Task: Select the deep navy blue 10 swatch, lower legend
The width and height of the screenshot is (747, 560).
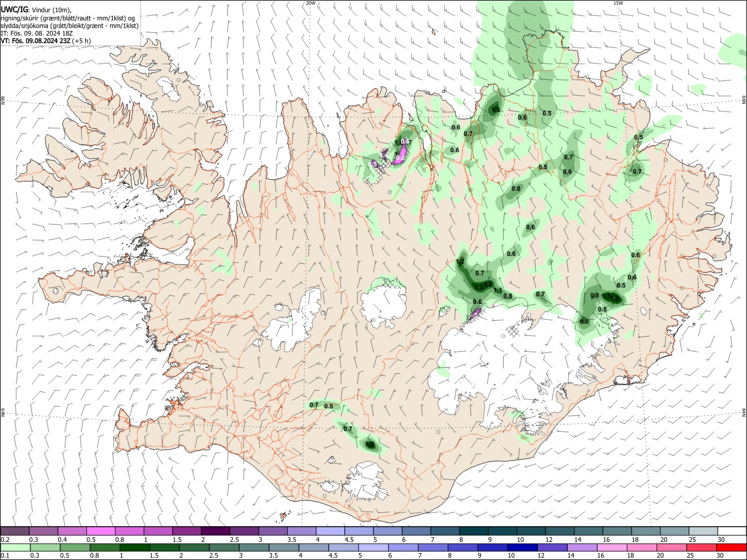Action: (x=522, y=547)
